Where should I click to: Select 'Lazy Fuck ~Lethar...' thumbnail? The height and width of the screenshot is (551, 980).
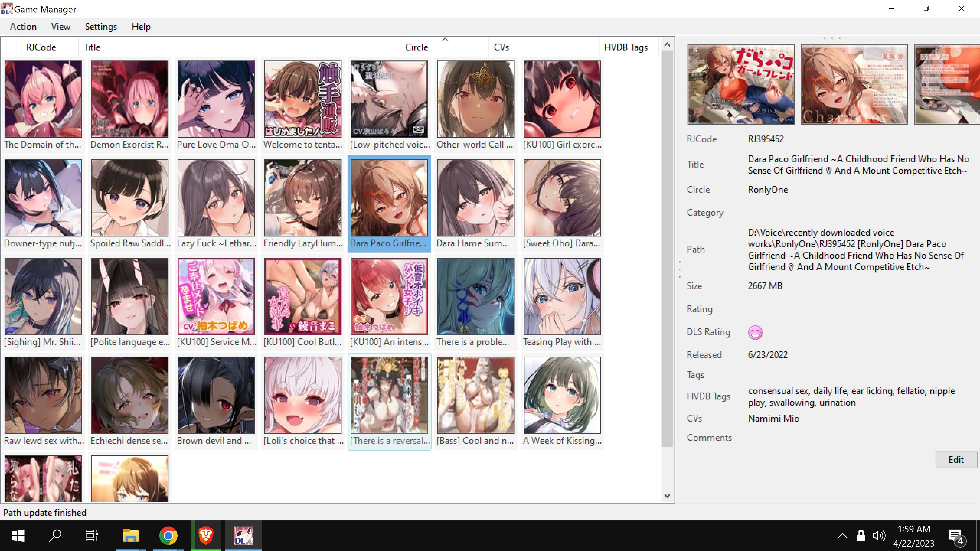point(216,198)
